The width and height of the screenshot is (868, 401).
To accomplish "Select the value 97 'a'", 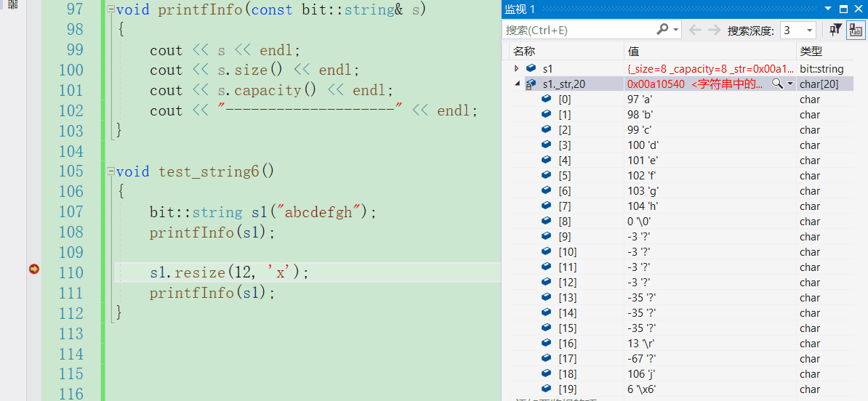I will pos(640,100).
